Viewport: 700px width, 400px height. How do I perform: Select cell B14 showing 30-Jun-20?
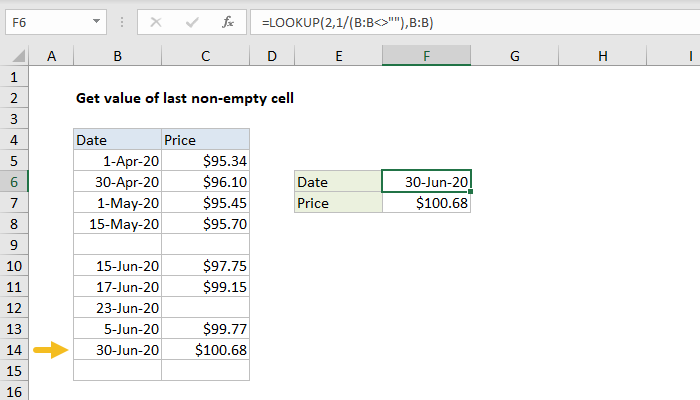(x=117, y=350)
